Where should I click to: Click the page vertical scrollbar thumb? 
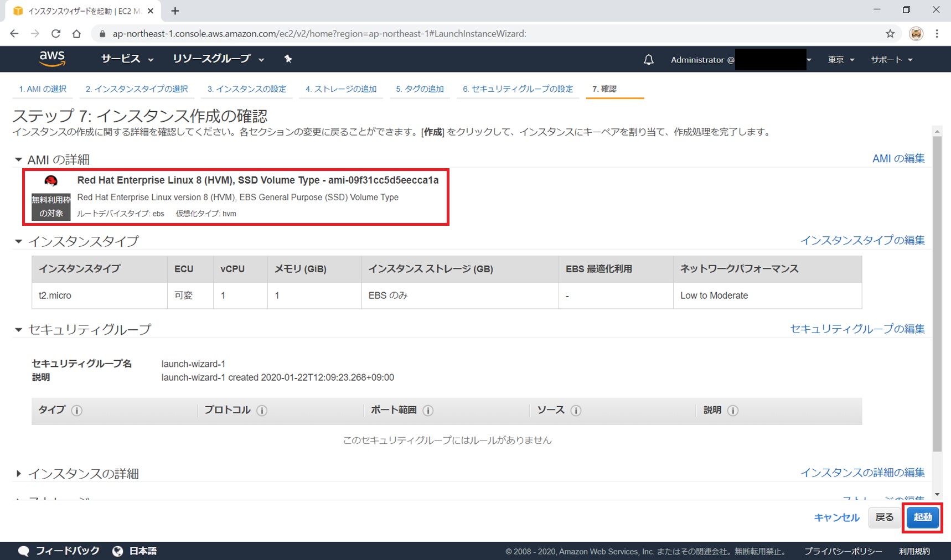(x=937, y=294)
